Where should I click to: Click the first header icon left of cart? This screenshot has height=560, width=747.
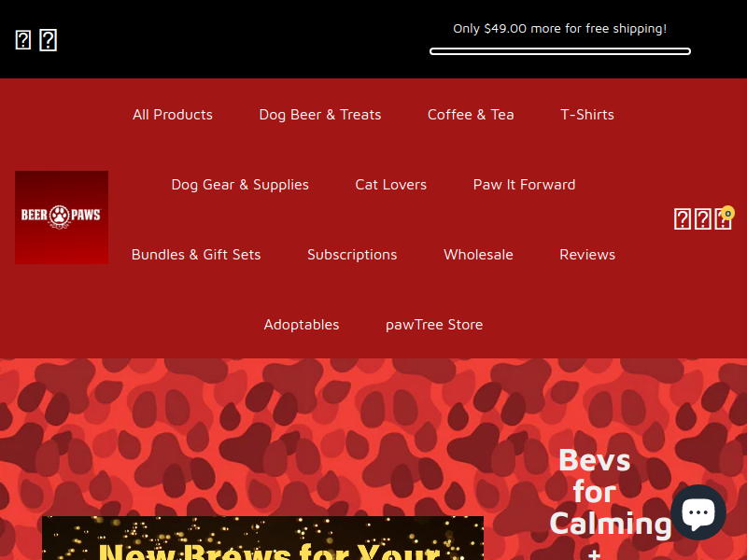pos(683,219)
